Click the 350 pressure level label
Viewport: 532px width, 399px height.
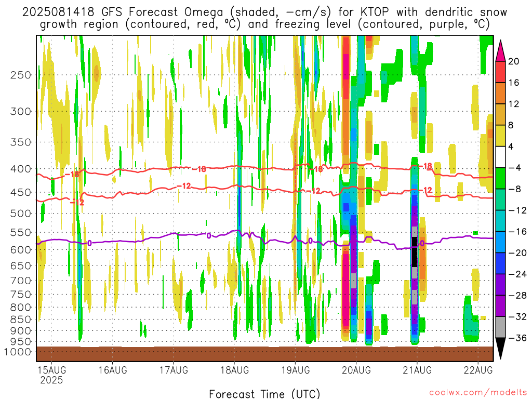pos(21,142)
